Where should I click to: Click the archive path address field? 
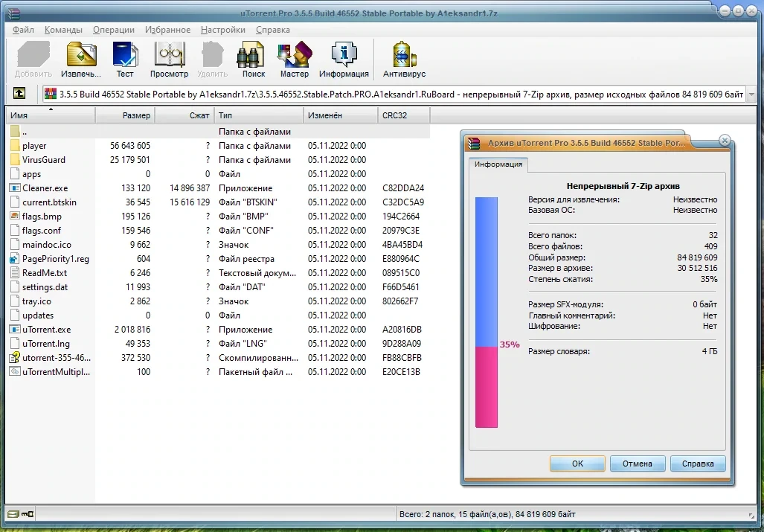tap(394, 94)
